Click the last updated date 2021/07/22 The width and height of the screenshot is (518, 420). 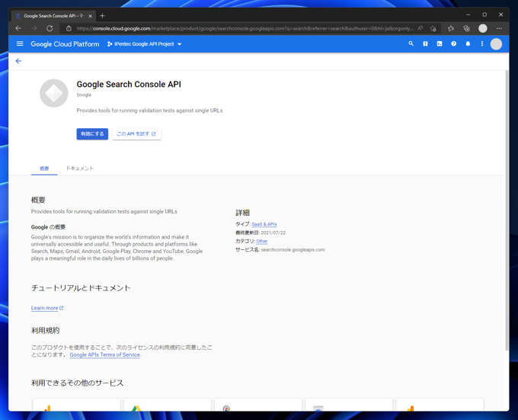[273, 232]
